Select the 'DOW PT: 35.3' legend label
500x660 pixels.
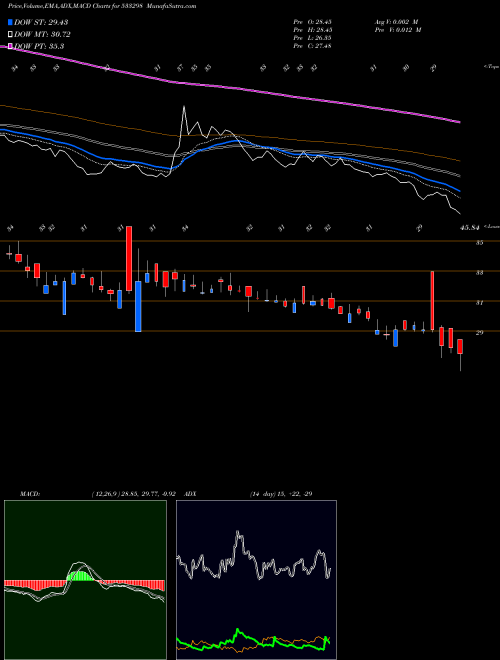click(x=39, y=46)
